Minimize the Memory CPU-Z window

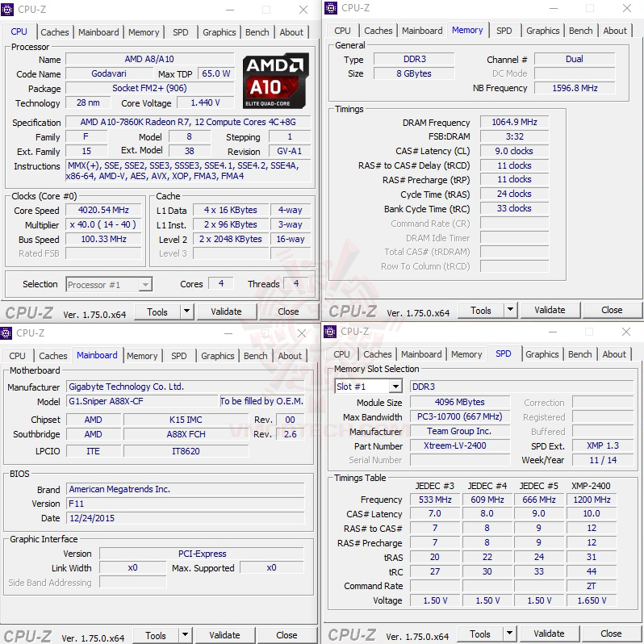click(x=554, y=8)
